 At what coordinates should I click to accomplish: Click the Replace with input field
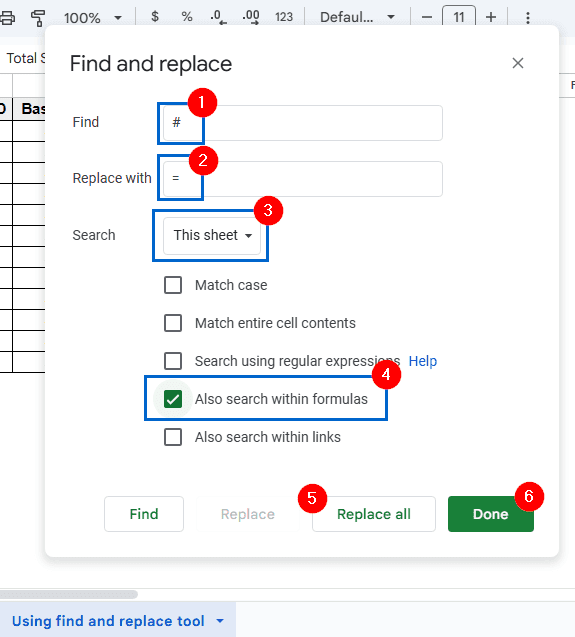[x=303, y=179]
